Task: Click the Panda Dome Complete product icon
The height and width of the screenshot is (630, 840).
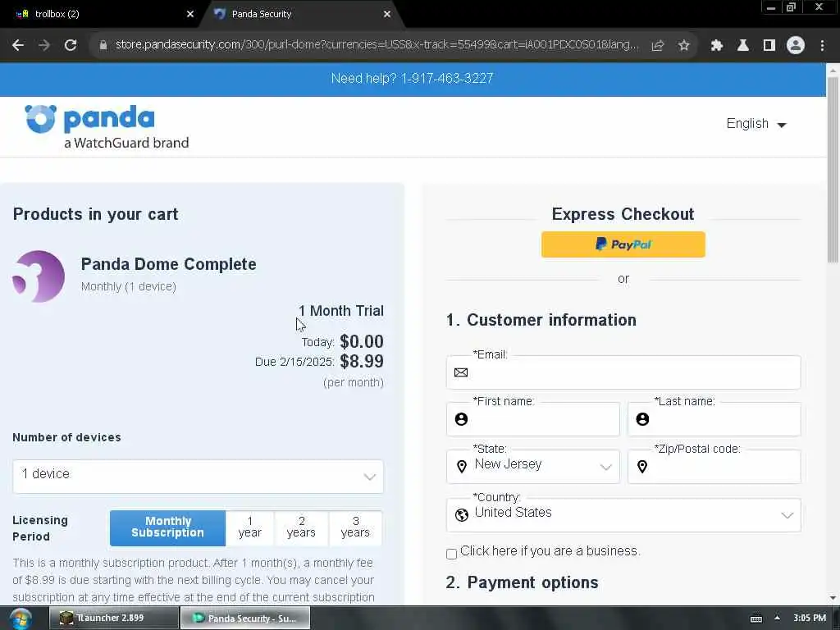Action: tap(39, 276)
